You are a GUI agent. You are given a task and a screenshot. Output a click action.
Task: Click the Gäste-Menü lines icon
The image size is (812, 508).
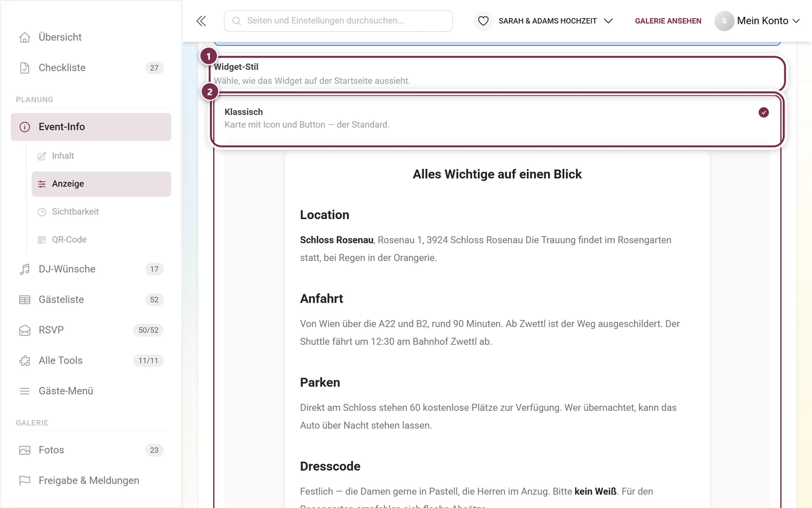pos(25,391)
